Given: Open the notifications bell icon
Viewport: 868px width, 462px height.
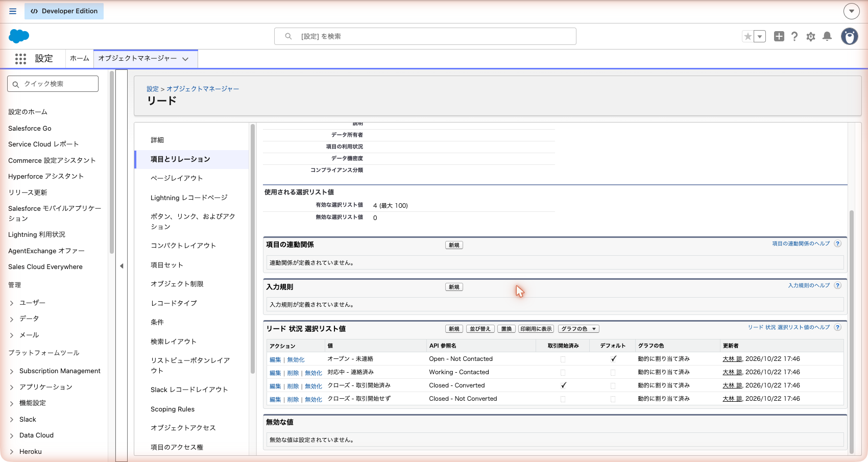Looking at the screenshot, I should tap(827, 36).
